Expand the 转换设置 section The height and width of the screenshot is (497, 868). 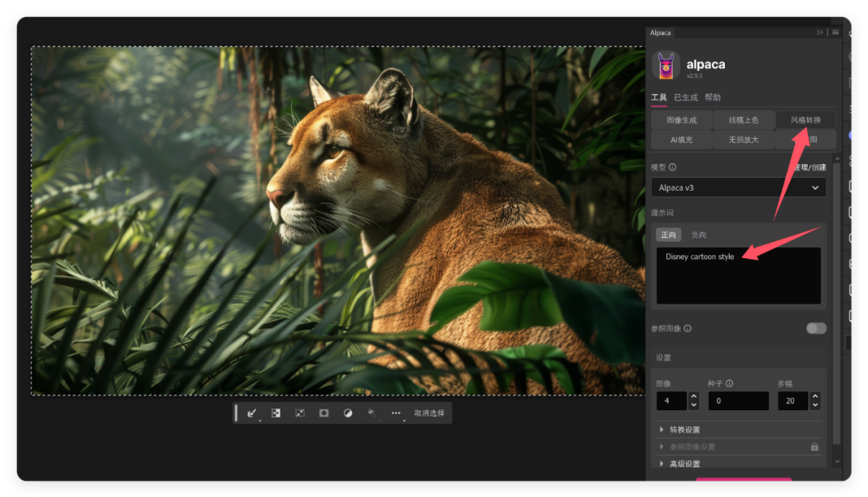click(x=684, y=429)
